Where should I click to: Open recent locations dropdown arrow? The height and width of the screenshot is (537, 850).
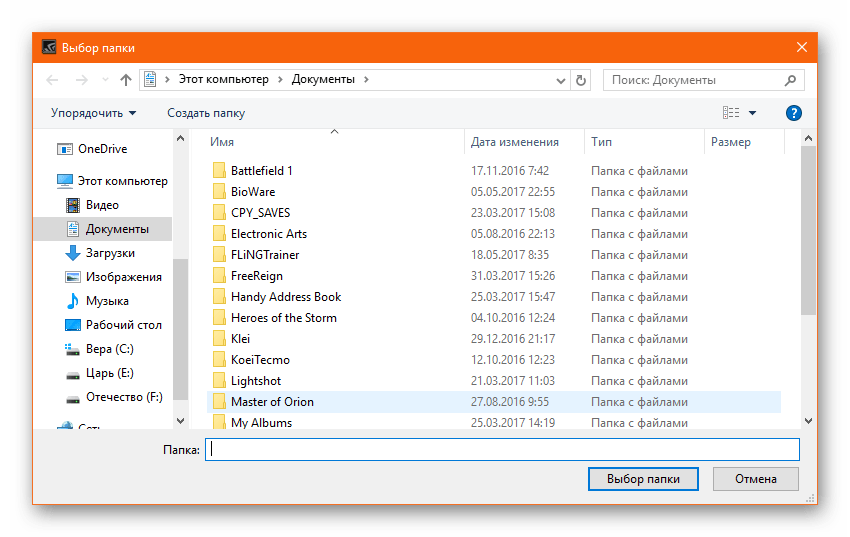[105, 80]
